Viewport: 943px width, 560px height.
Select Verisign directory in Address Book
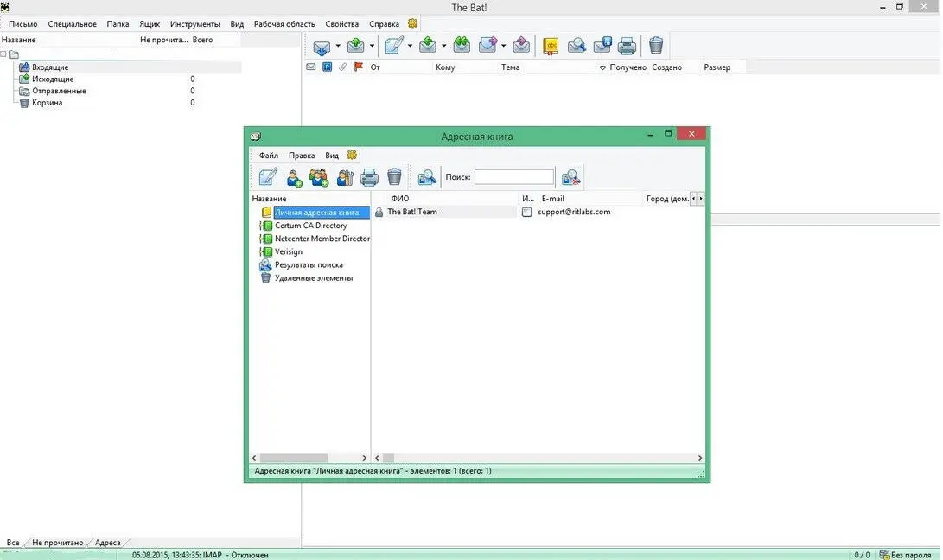pos(289,252)
